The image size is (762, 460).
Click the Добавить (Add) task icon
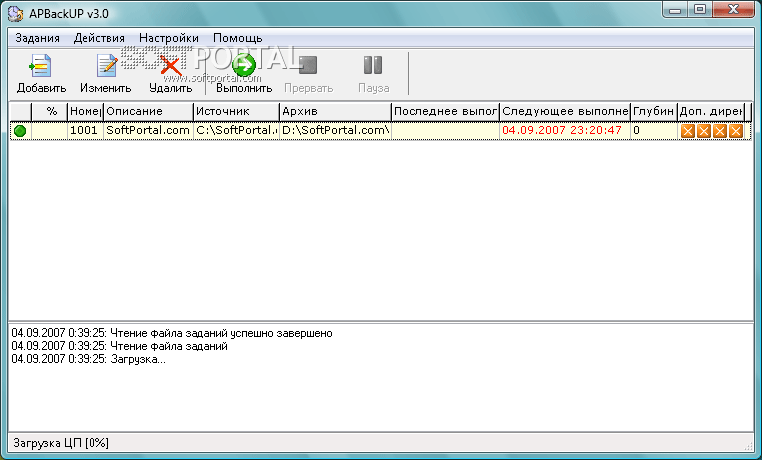(41, 67)
